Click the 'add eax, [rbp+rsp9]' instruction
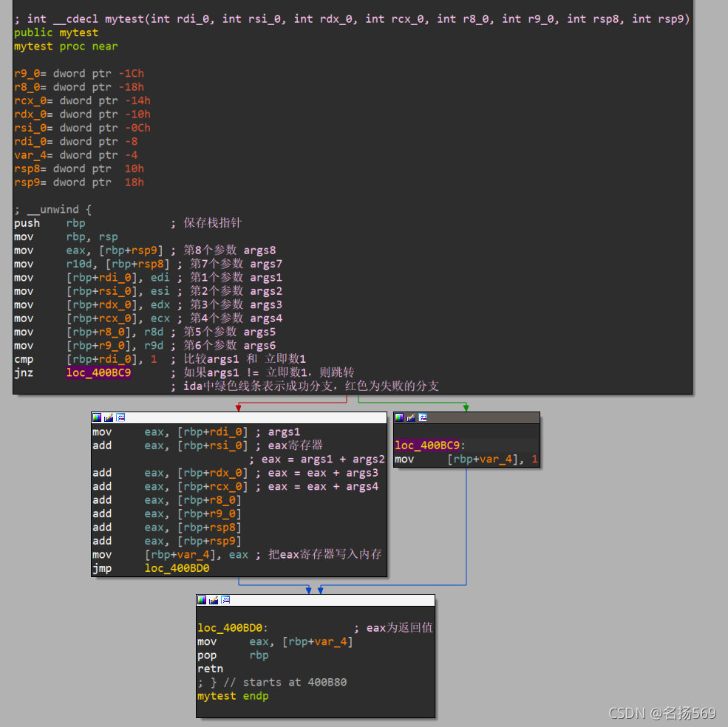728x727 pixels. coord(167,541)
